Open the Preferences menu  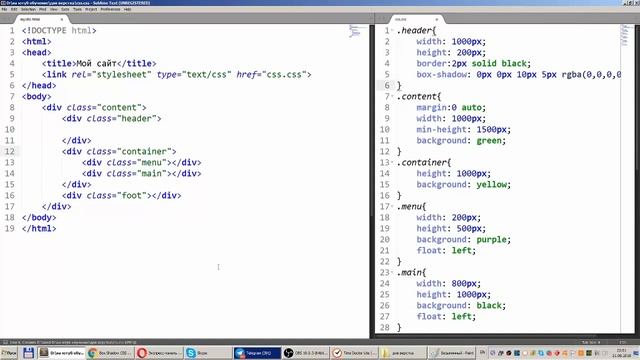[110, 9]
